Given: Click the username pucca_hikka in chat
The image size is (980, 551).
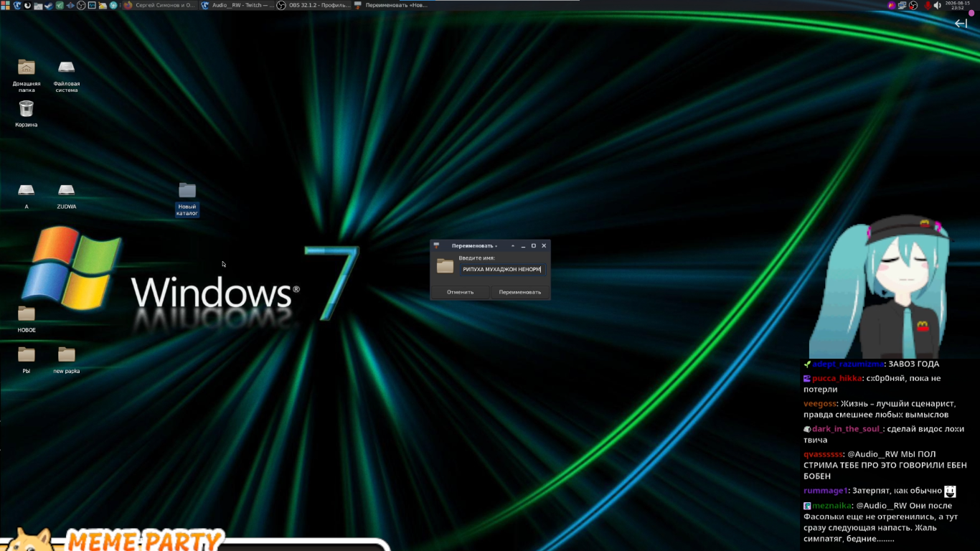Looking at the screenshot, I should (x=837, y=378).
